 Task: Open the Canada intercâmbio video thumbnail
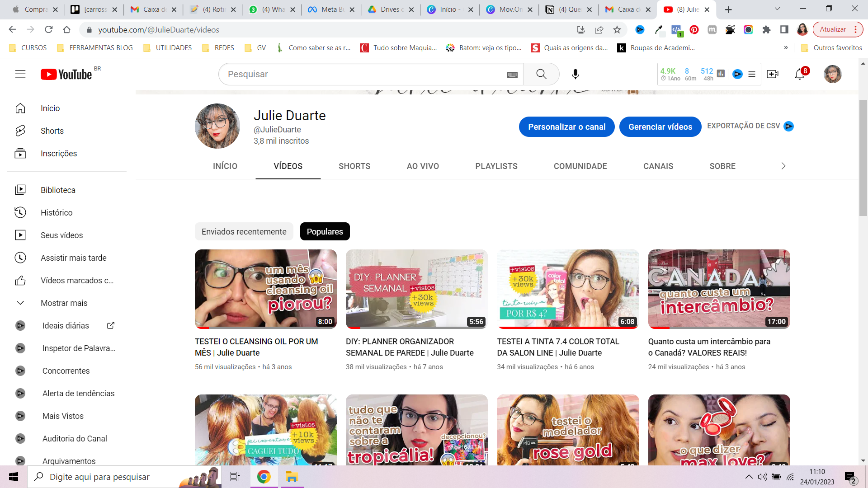(x=719, y=289)
